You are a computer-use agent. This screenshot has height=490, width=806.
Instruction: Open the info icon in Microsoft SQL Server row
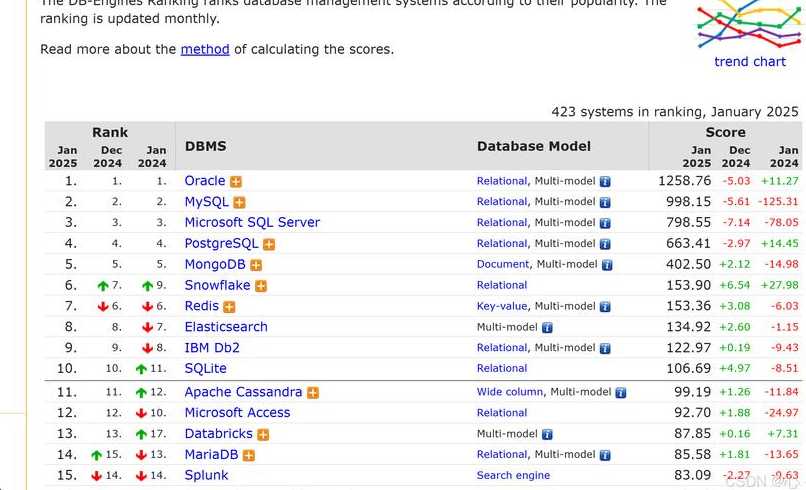pyautogui.click(x=605, y=223)
